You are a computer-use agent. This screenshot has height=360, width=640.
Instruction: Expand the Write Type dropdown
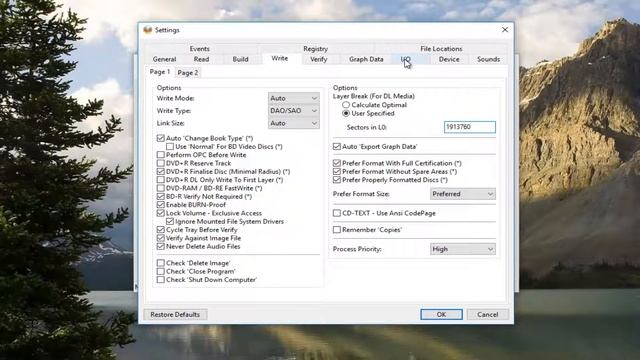pyautogui.click(x=293, y=111)
